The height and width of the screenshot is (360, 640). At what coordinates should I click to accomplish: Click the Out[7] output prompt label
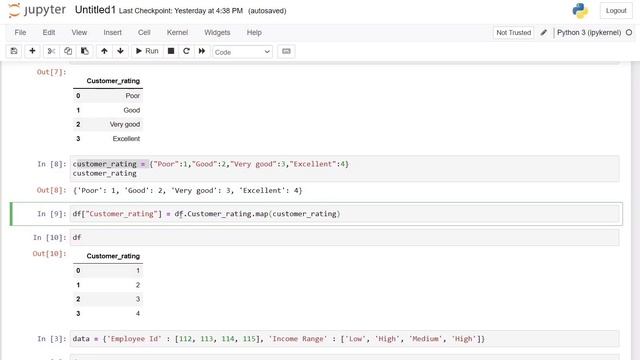51,72
